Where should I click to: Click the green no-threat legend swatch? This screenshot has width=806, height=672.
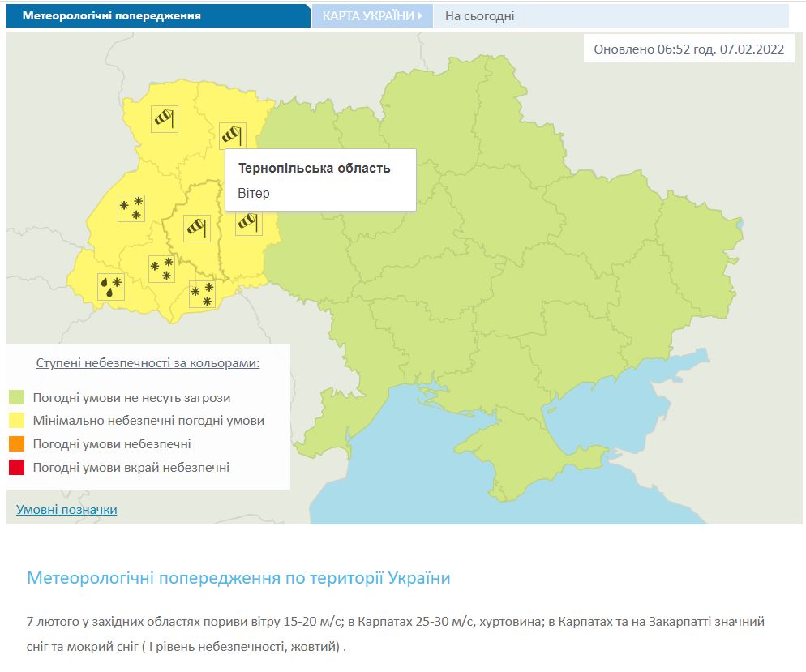[16, 398]
